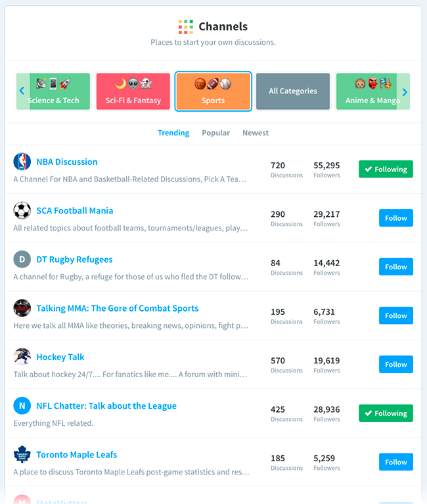Click the Toronto Maple Leafs logo
The height and width of the screenshot is (504, 427).
(22, 455)
